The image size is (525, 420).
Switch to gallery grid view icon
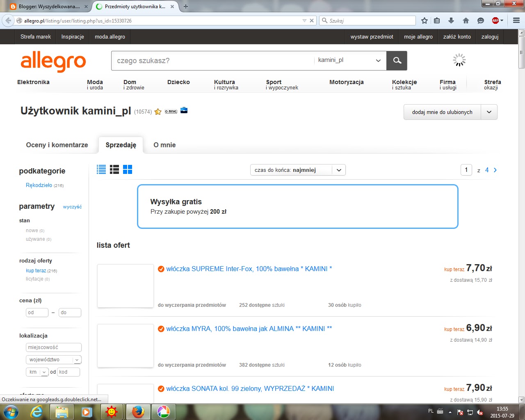(128, 169)
